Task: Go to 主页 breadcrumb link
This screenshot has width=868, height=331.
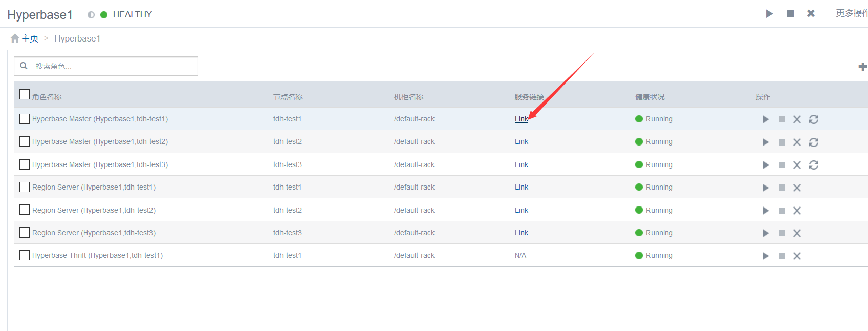Action: (30, 38)
